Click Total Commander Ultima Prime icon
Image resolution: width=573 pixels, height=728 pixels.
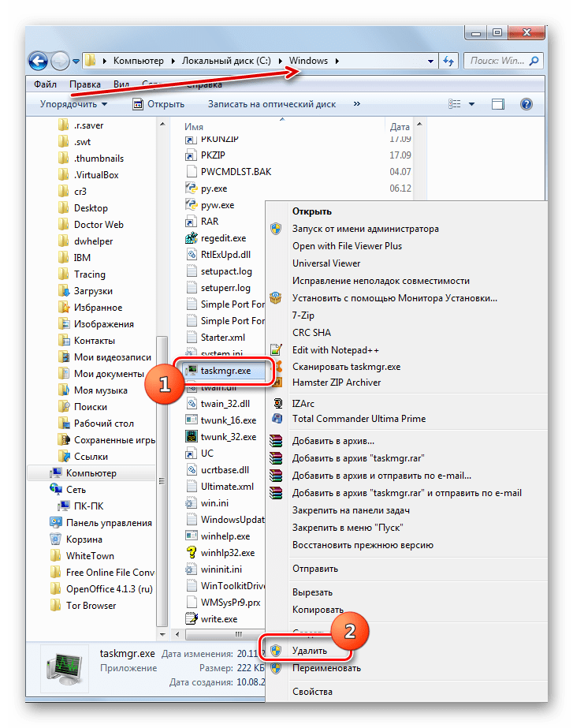point(277,418)
